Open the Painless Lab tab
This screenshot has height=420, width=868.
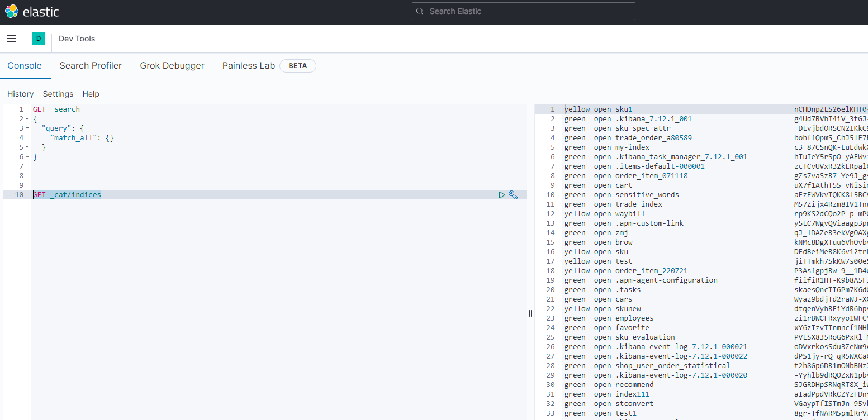pos(249,65)
